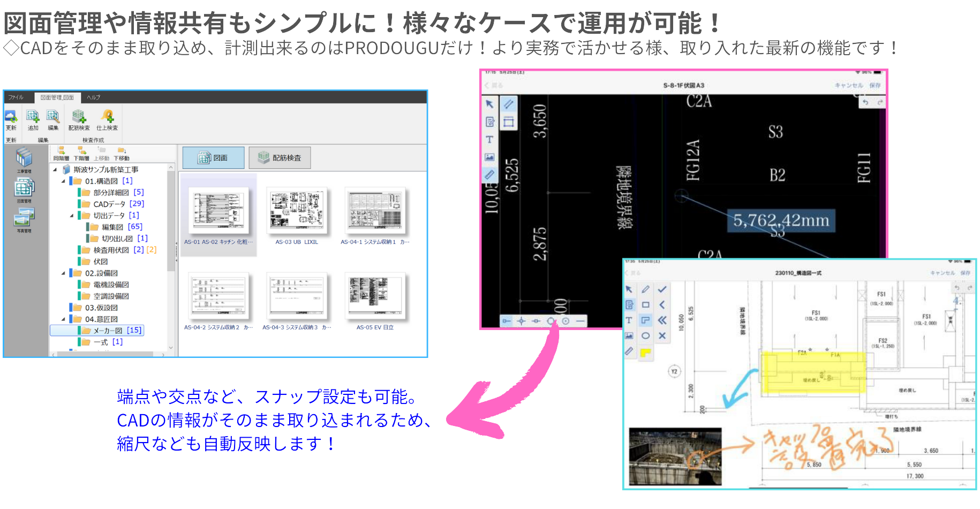Toggle center-point snap in snap toolbar

click(566, 321)
